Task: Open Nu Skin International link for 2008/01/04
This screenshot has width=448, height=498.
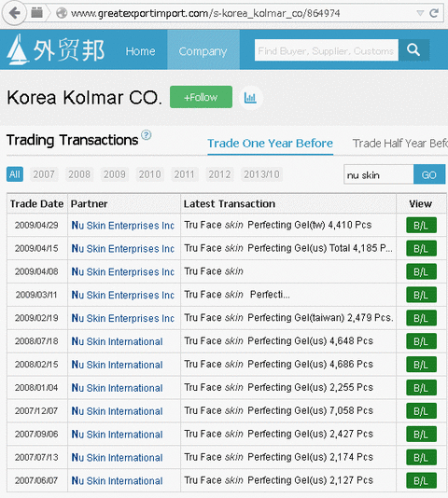Action: pos(117,387)
